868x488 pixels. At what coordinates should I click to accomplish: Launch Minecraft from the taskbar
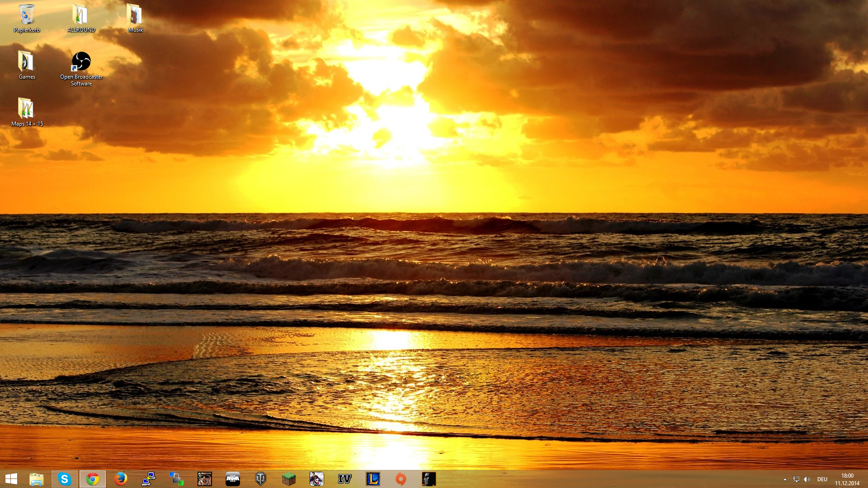289,479
